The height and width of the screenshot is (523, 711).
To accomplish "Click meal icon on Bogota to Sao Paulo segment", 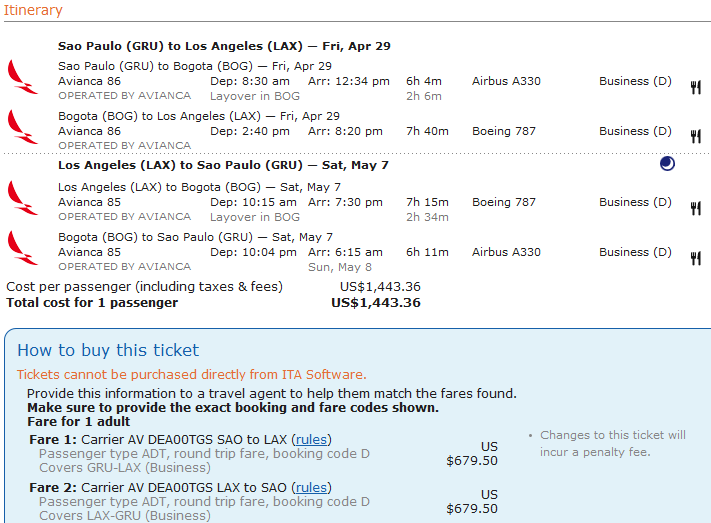I will click(696, 258).
